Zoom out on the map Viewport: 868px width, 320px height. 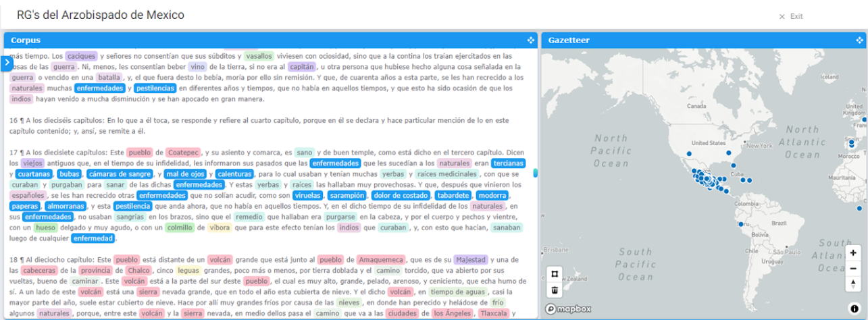[854, 268]
